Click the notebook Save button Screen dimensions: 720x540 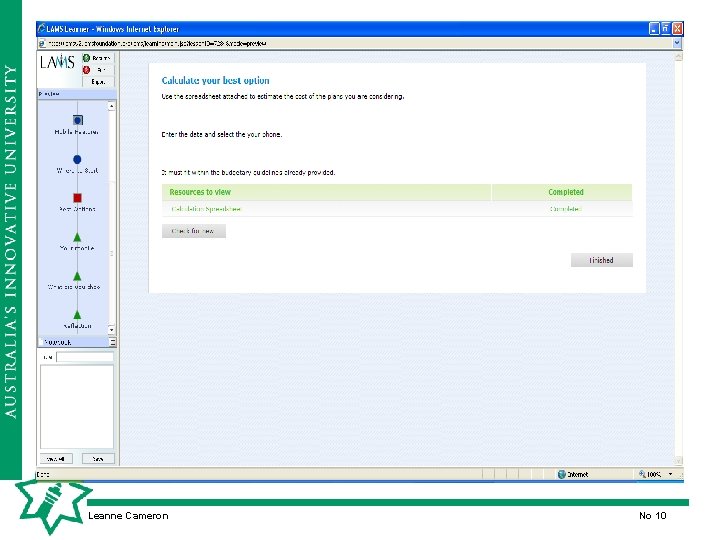coord(98,459)
